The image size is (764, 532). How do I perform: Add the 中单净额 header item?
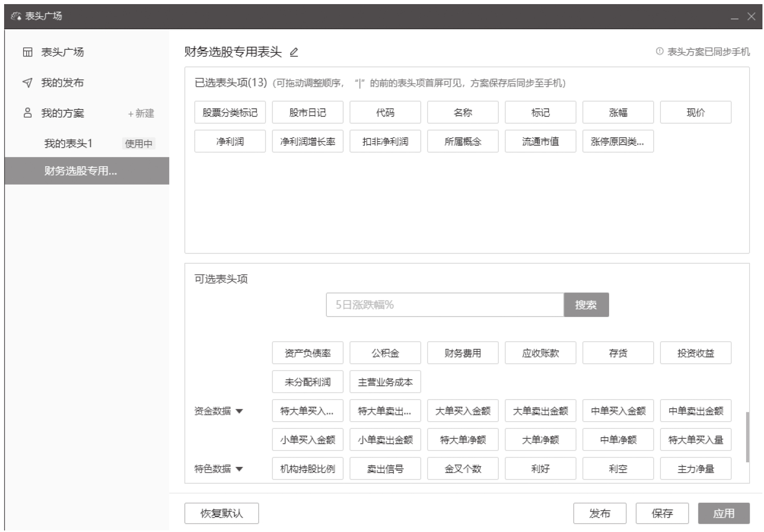(618, 440)
